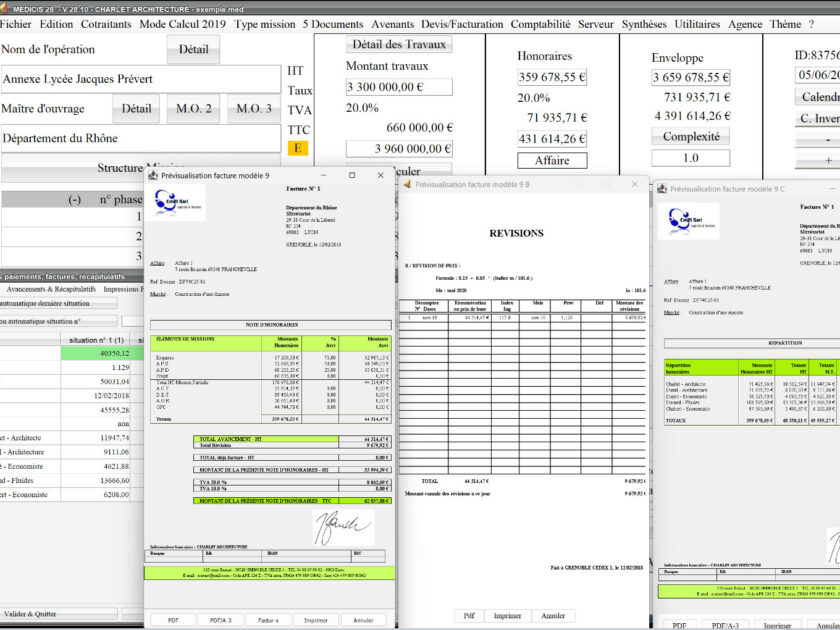Click Annuler in the modèle 9 preview
Viewport: 840px width, 630px height.
coord(363,620)
